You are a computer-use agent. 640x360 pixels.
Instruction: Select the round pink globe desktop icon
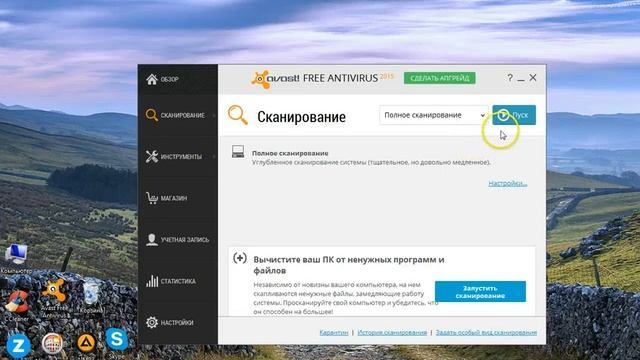click(x=53, y=343)
